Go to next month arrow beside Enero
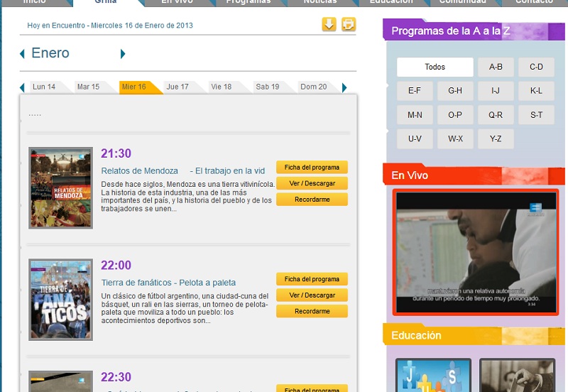This screenshot has width=568, height=392. 123,54
